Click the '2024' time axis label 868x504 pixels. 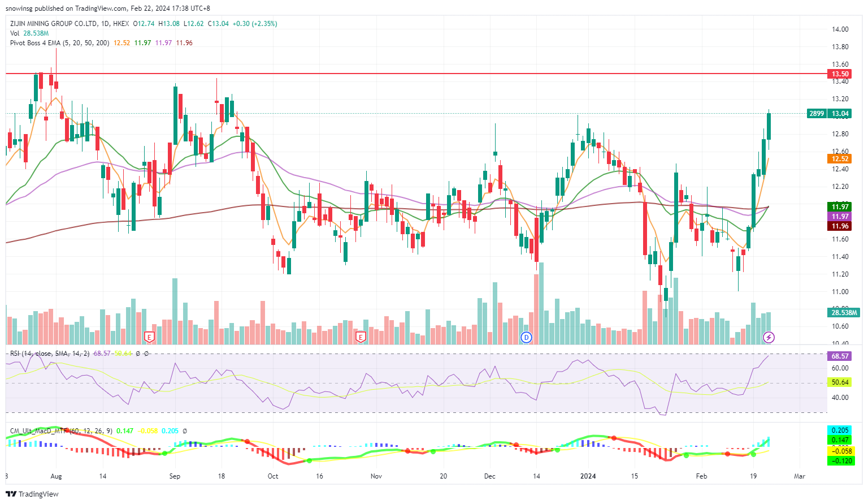click(x=588, y=476)
